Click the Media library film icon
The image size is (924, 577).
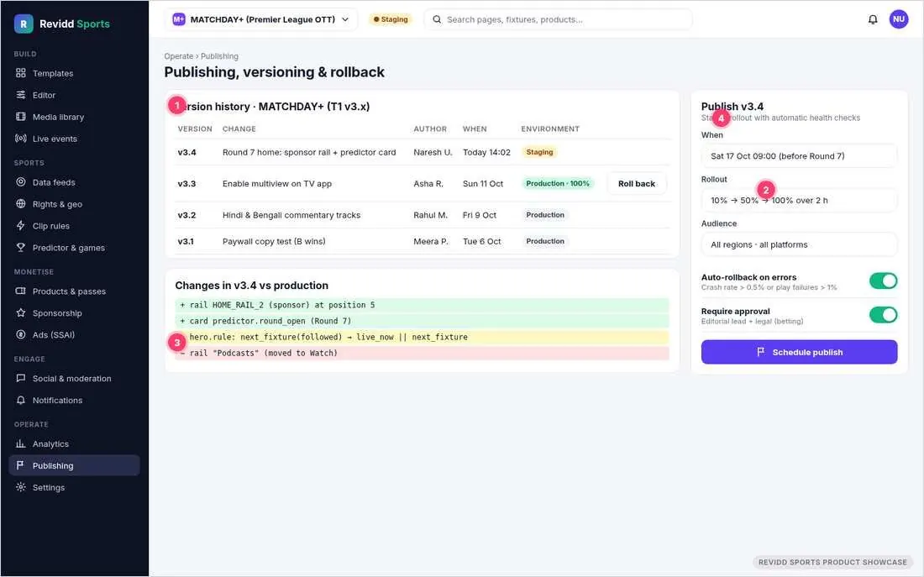[x=21, y=117]
